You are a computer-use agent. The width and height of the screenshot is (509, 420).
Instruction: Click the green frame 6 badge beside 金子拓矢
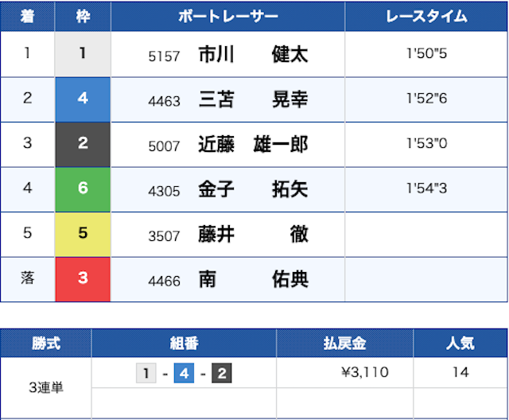click(x=83, y=190)
